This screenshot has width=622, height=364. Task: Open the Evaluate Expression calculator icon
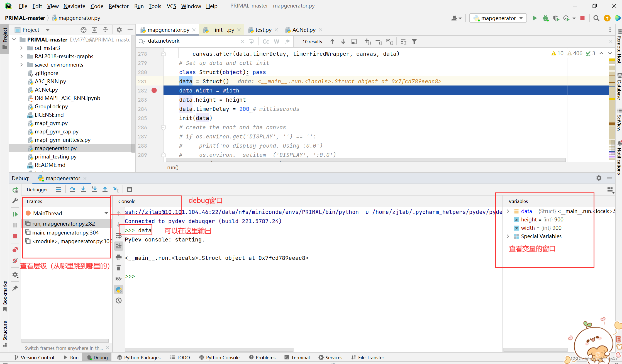click(129, 190)
